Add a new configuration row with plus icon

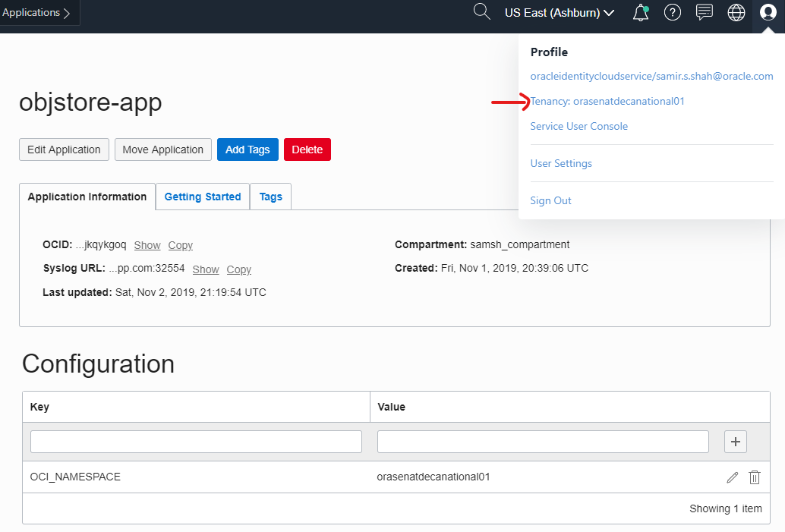tap(735, 441)
